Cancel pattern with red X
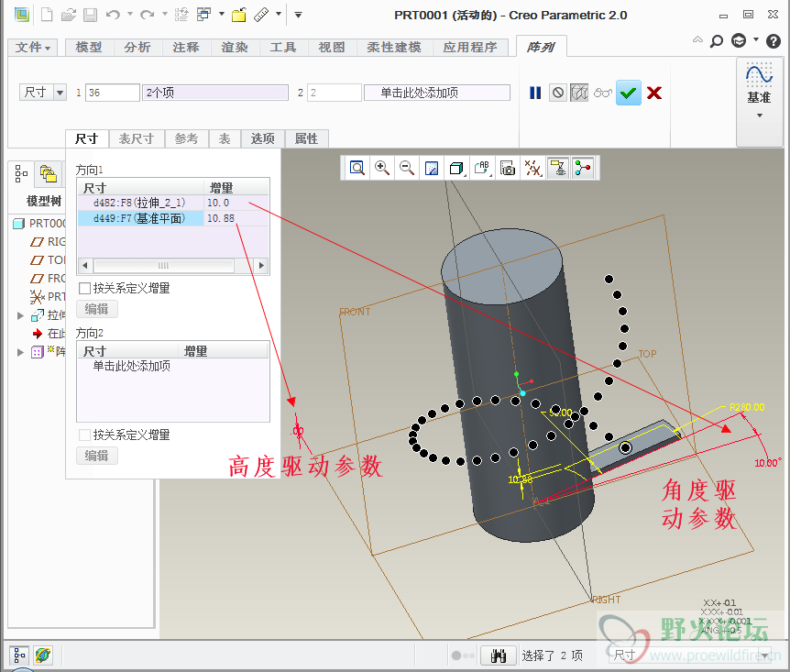The image size is (790, 672). pos(654,93)
